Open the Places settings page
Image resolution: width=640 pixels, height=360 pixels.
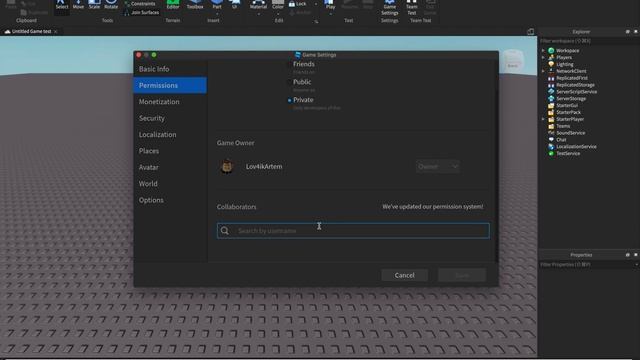point(170,151)
